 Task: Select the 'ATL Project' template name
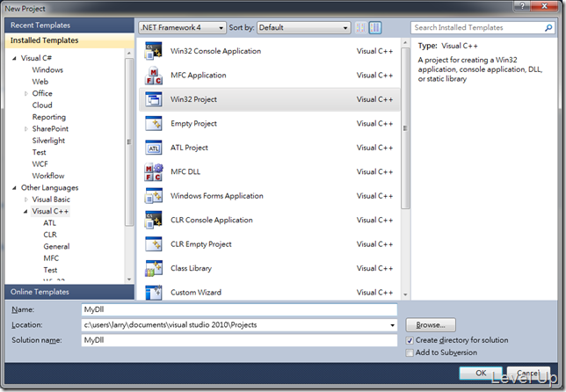click(x=189, y=148)
